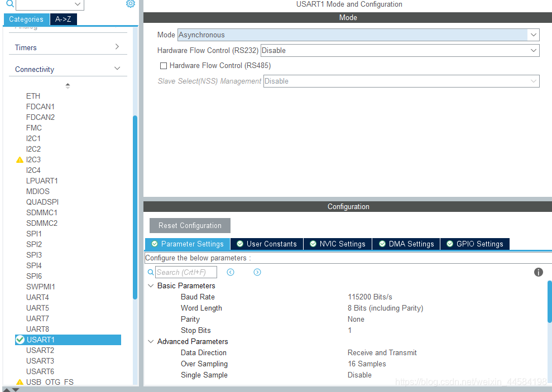Click the parameter Search (Ctrl+F) field
Image resolution: width=552 pixels, height=392 pixels.
point(186,272)
